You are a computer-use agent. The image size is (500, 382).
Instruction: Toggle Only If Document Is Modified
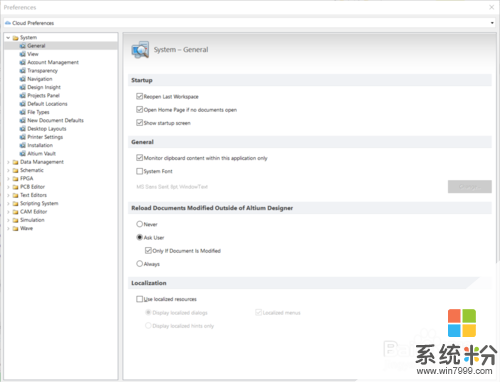tap(148, 250)
